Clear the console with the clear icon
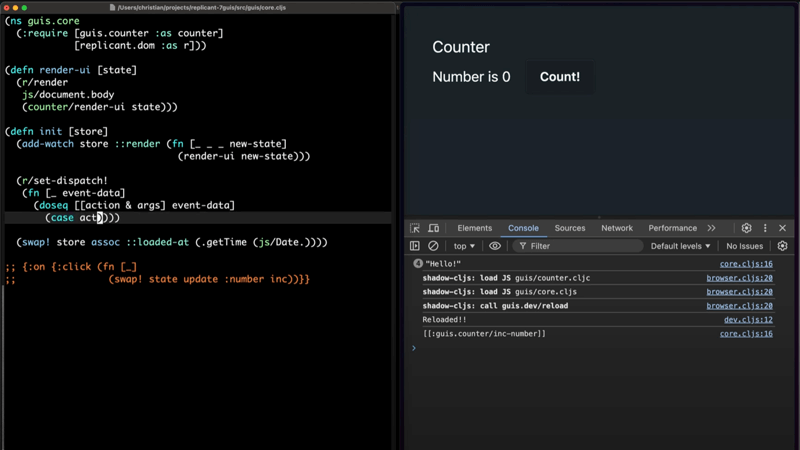 click(x=433, y=246)
